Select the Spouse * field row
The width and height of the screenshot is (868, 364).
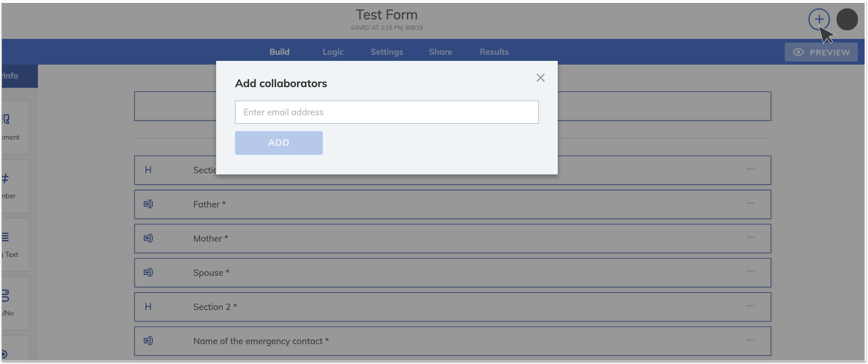click(452, 273)
